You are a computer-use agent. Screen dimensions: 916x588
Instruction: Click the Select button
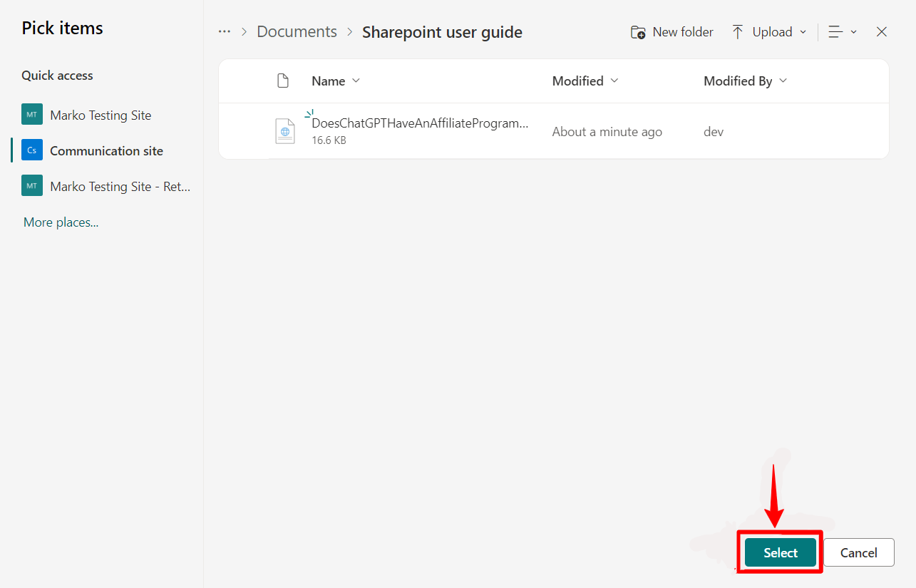pyautogui.click(x=781, y=552)
